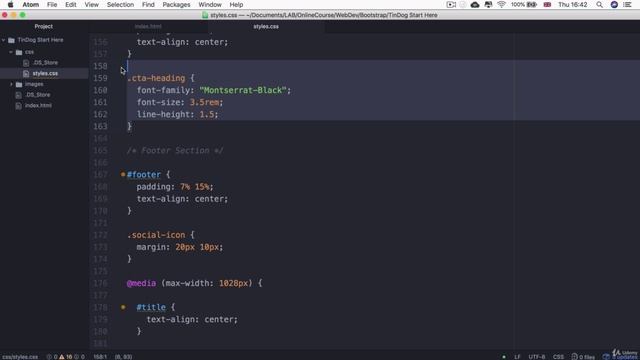Open the Help menu
This screenshot has width=640, height=360.
pos(236,4)
